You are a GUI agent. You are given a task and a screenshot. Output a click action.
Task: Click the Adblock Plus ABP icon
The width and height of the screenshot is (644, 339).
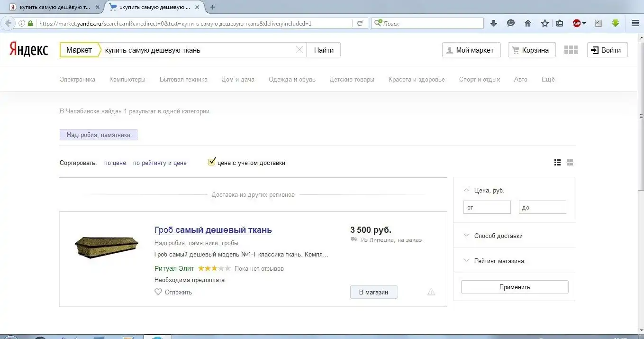(577, 23)
